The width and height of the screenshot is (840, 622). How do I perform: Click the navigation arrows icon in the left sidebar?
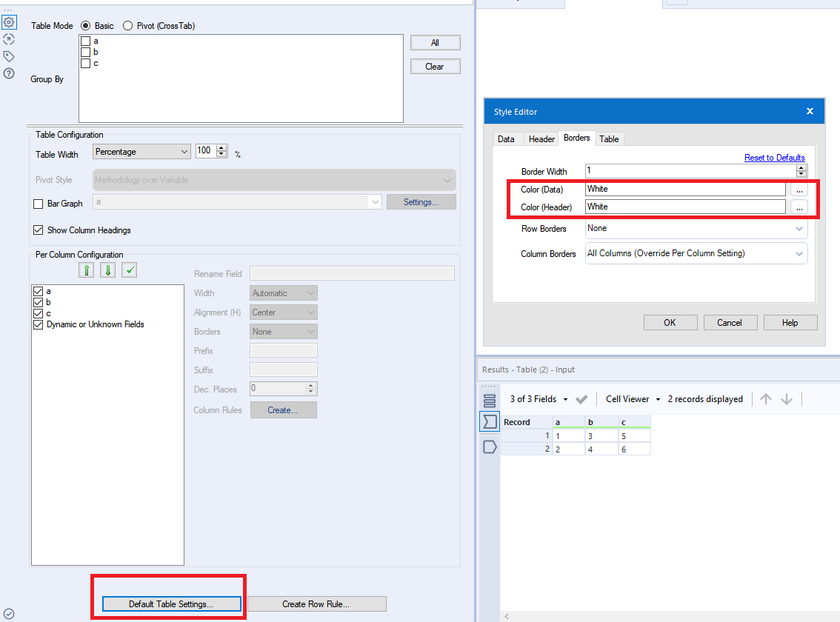[x=10, y=39]
